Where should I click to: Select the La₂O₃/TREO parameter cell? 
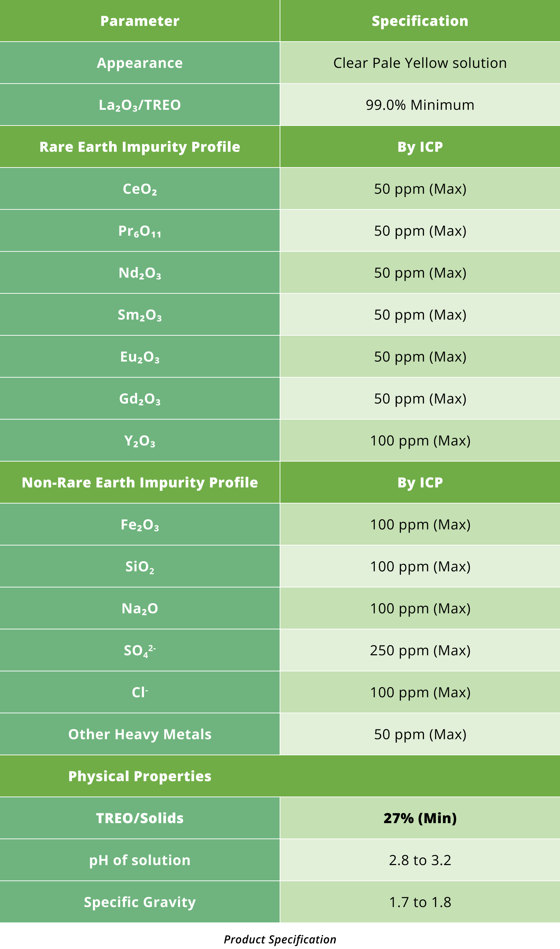click(x=139, y=105)
